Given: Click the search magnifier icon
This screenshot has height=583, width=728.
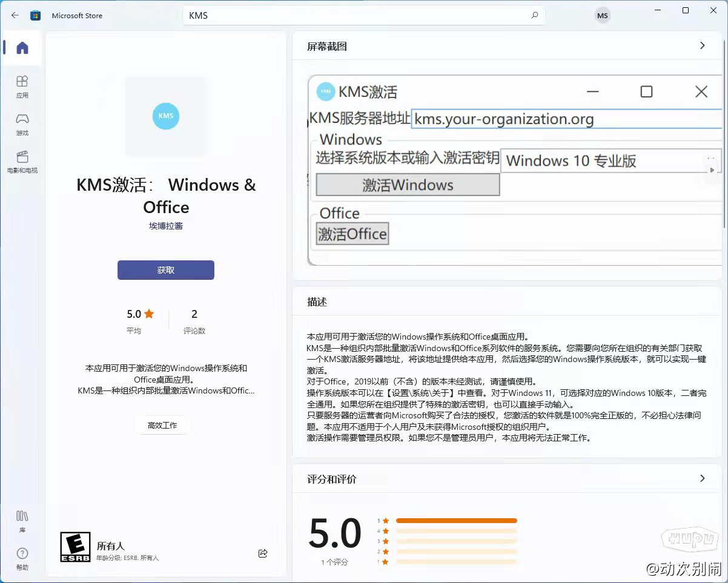Looking at the screenshot, I should tap(534, 15).
